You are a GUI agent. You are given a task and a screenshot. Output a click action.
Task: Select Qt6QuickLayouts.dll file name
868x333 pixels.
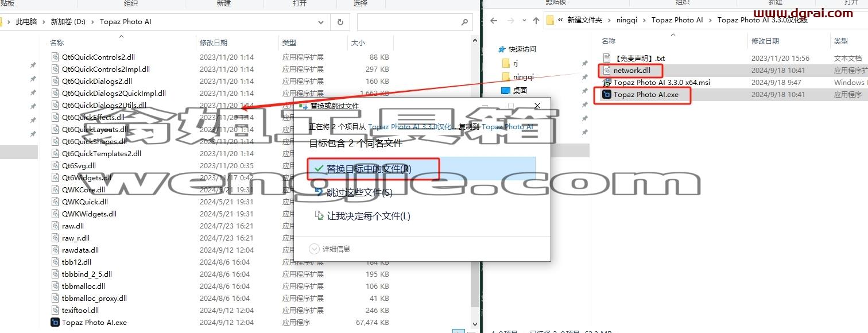[x=95, y=130]
